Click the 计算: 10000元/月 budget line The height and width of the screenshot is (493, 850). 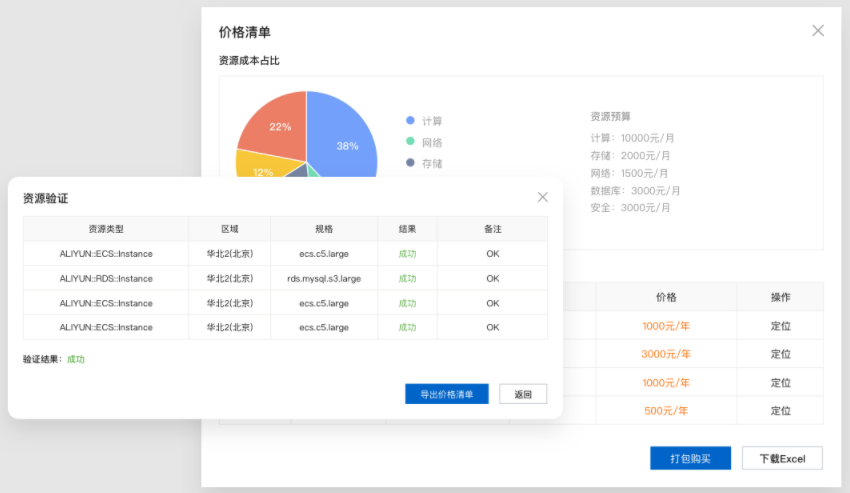click(633, 138)
